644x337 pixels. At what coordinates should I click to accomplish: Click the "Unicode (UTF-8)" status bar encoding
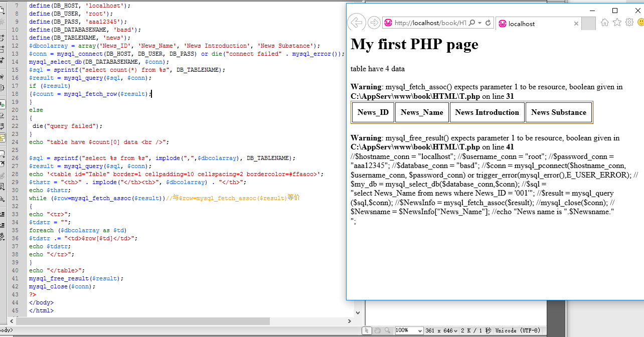517,330
